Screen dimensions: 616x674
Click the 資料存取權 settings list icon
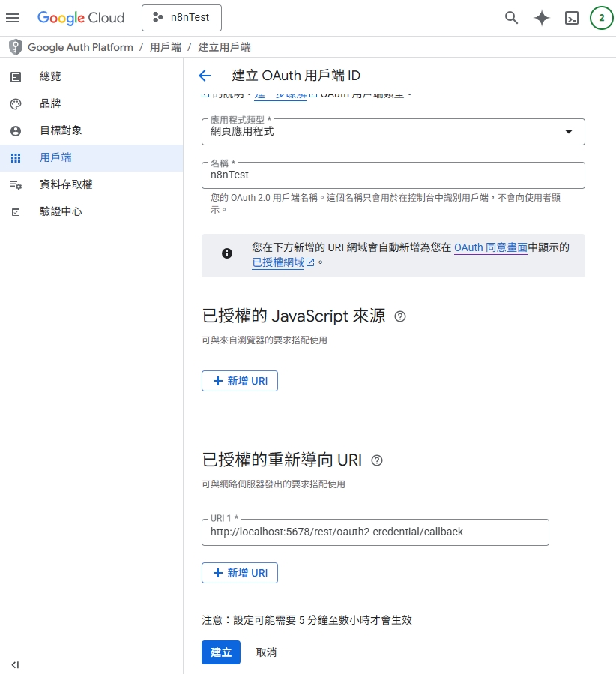[16, 185]
